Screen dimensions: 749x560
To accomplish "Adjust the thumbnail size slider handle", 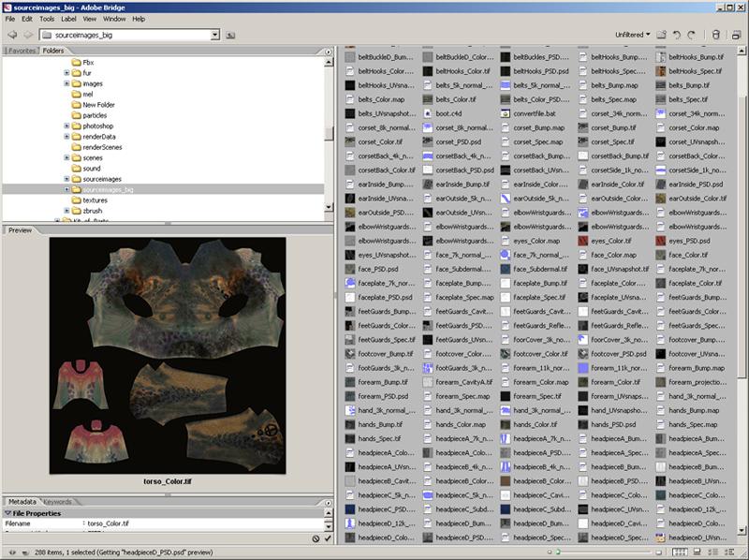I will click(x=557, y=552).
